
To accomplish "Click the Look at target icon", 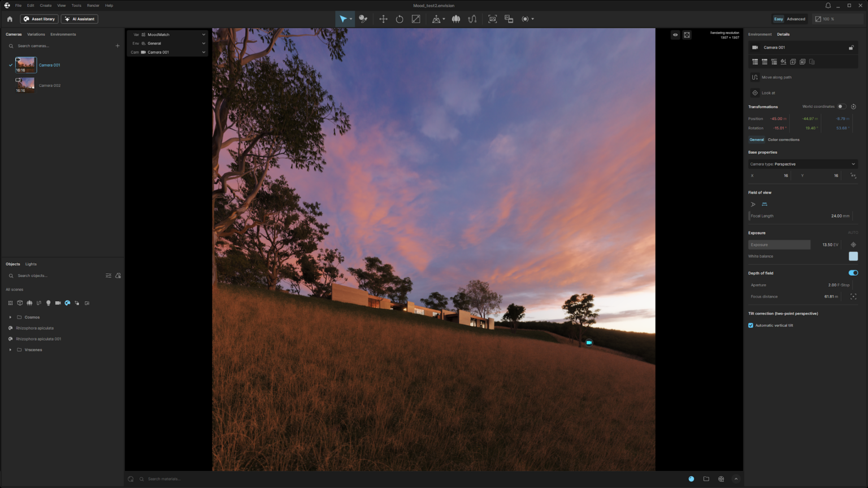I will tap(755, 93).
